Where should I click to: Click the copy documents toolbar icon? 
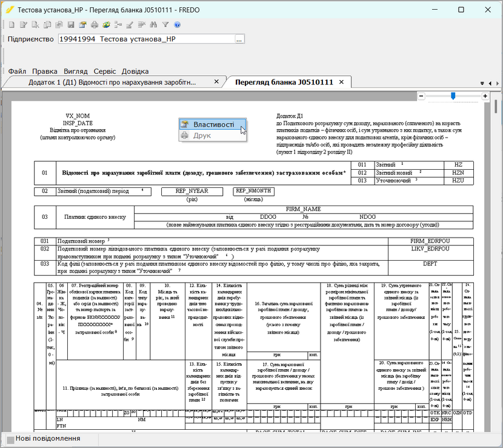point(47,25)
